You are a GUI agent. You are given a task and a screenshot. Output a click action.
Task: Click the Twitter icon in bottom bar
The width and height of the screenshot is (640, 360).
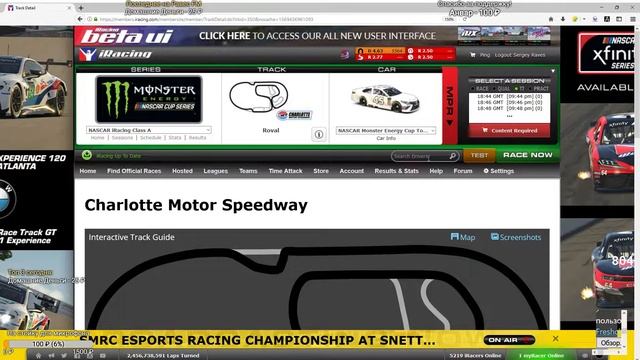click(64, 356)
